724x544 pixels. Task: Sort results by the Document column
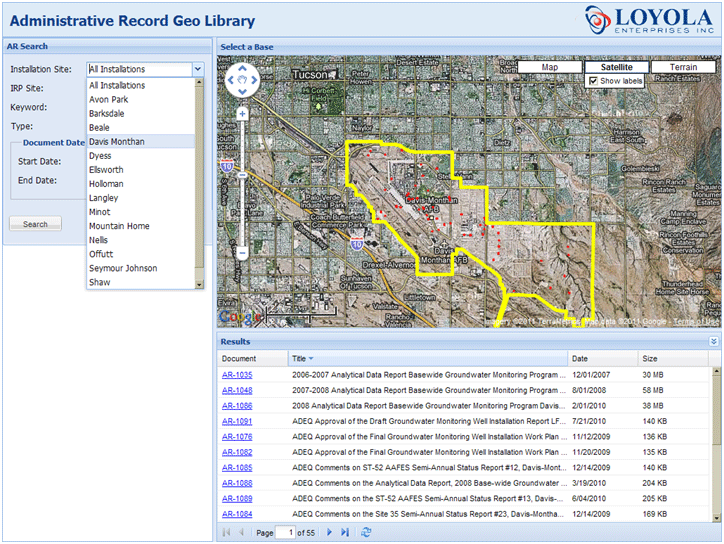tap(253, 359)
